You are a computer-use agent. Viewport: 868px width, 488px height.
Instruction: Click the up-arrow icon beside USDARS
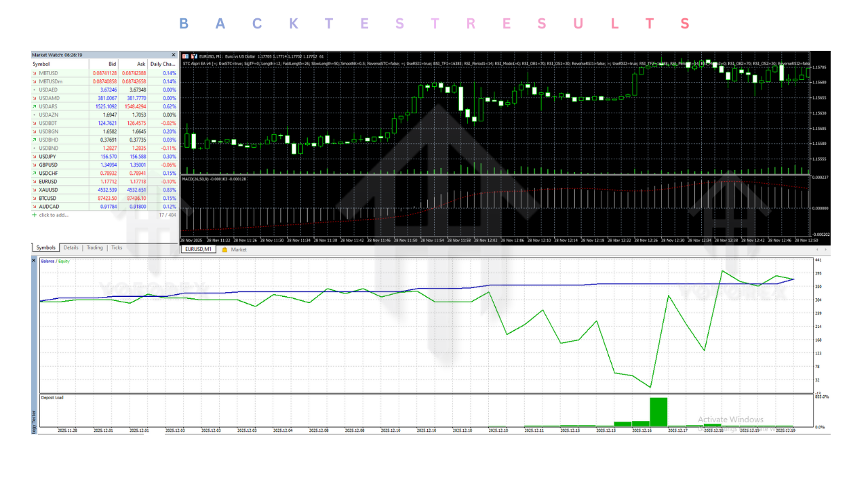(35, 106)
